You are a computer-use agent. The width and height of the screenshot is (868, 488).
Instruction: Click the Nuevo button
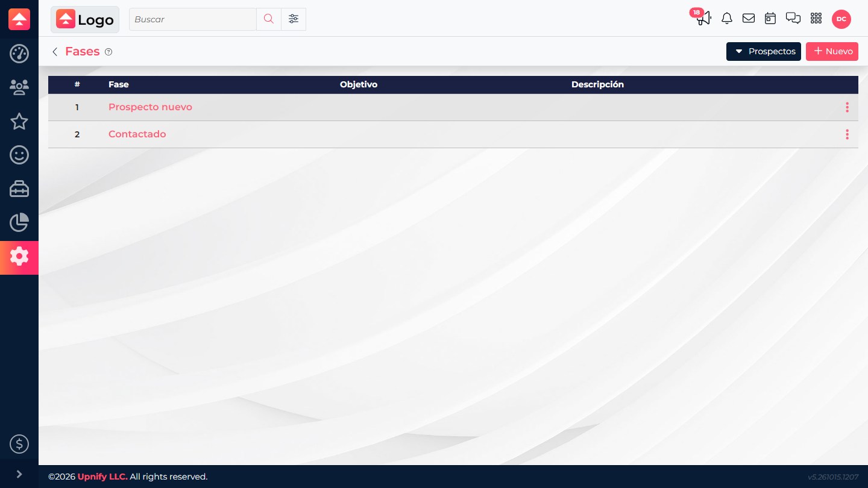[x=832, y=51]
